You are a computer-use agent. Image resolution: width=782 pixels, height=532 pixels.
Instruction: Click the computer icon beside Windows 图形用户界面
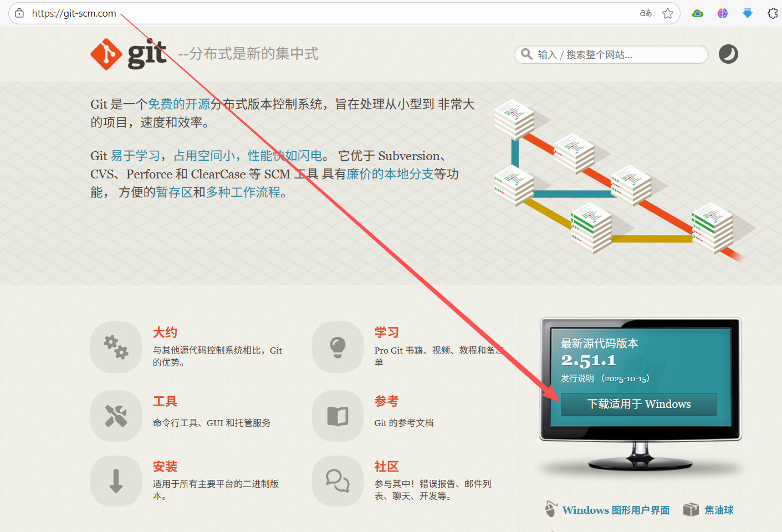tap(550, 509)
